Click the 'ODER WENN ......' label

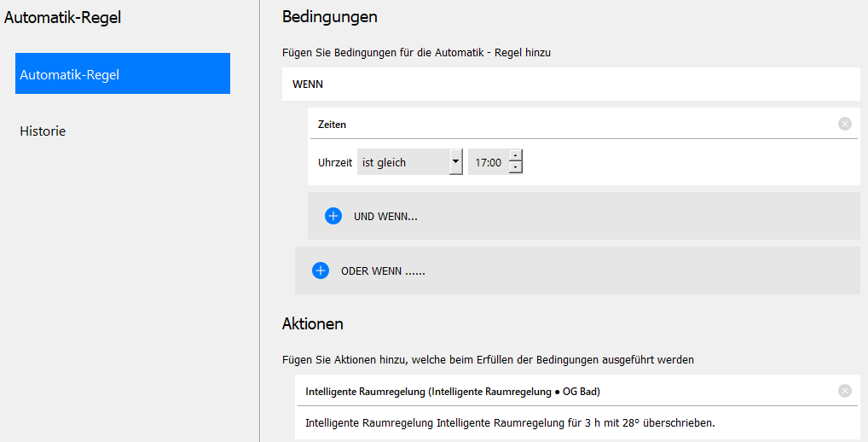(383, 271)
